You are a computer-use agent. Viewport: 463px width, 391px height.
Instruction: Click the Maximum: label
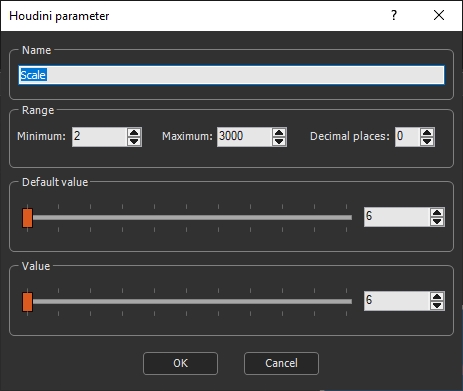(187, 136)
